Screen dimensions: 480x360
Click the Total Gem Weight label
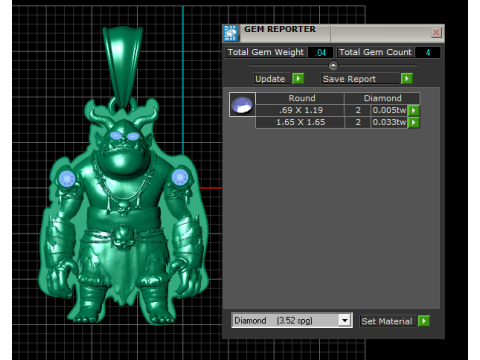tap(266, 52)
